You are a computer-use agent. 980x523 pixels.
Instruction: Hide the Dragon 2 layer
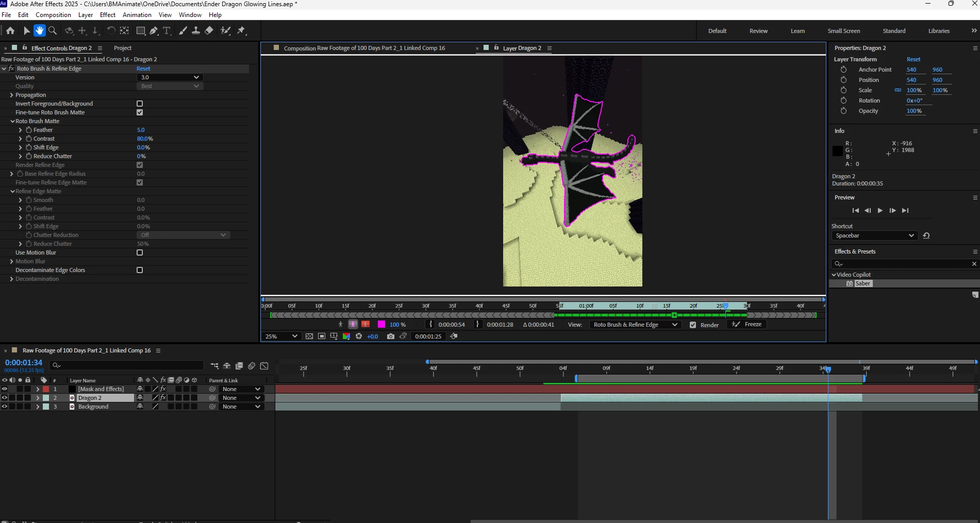tap(5, 398)
